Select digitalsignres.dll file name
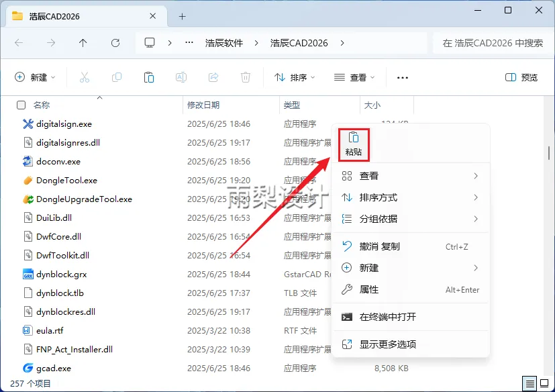 [68, 143]
